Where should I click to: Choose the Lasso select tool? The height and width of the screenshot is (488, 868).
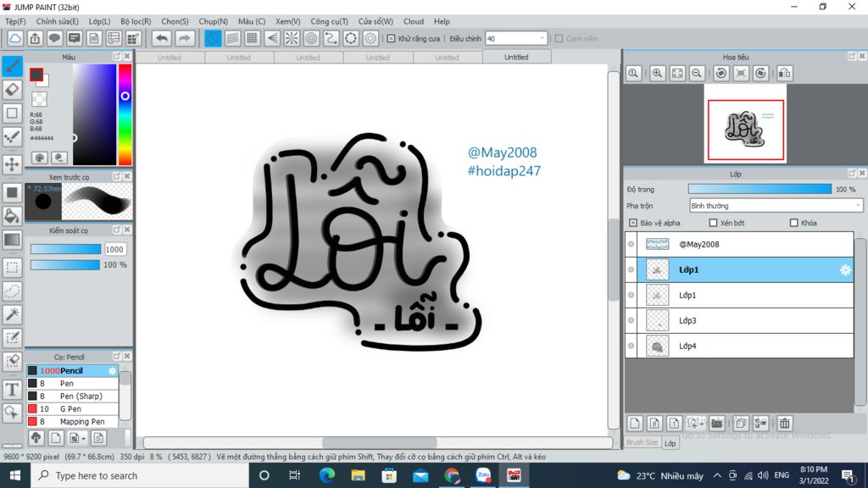pos(12,291)
